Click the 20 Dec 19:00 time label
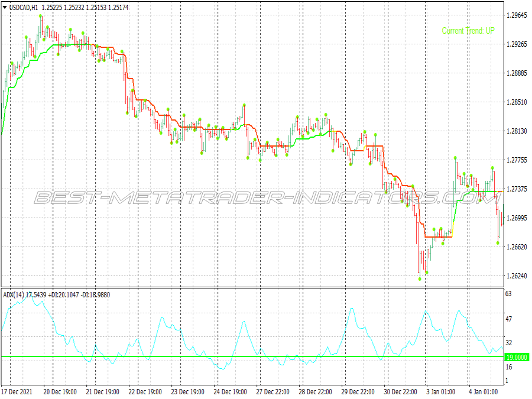 (x=60, y=391)
